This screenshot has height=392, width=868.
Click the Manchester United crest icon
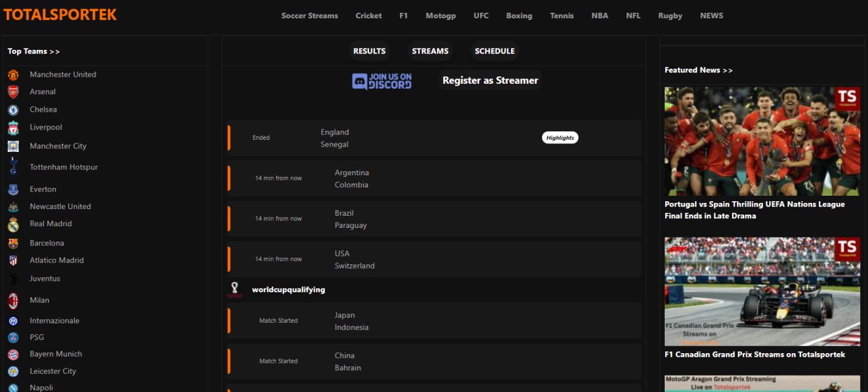pos(13,75)
